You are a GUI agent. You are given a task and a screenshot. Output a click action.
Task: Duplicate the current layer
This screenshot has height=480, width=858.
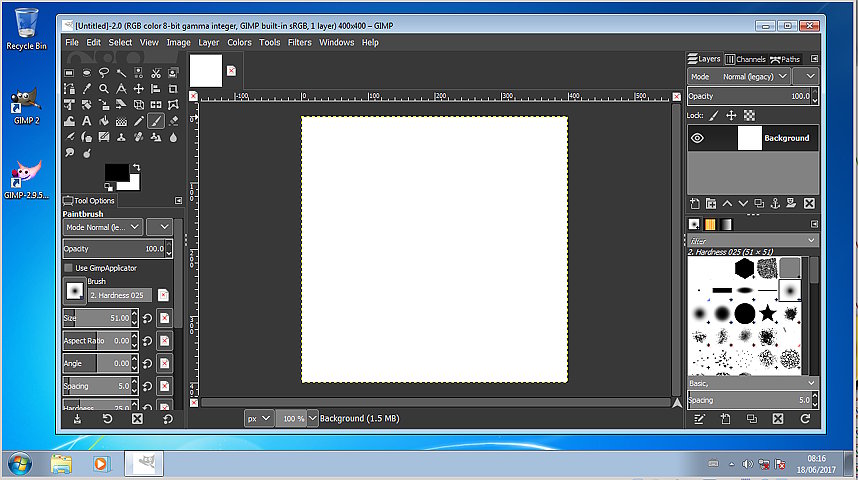759,204
